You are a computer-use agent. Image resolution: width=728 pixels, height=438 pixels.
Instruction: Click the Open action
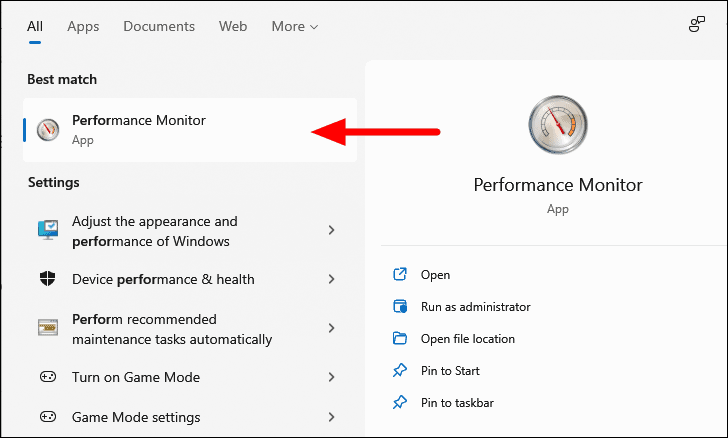pos(435,275)
